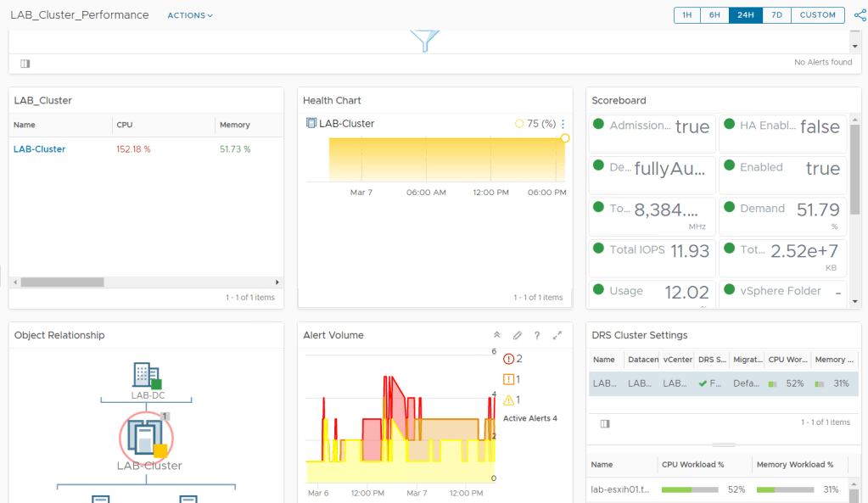
Task: Open the Alert Volume help icon
Action: tap(536, 336)
